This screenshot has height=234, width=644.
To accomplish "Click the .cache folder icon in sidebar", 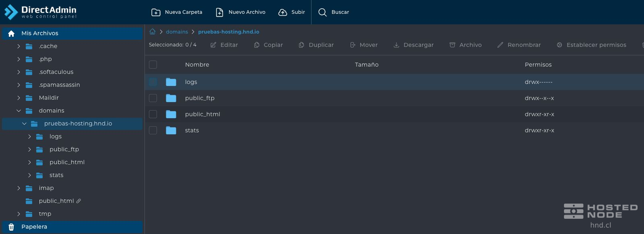I will 29,47.
